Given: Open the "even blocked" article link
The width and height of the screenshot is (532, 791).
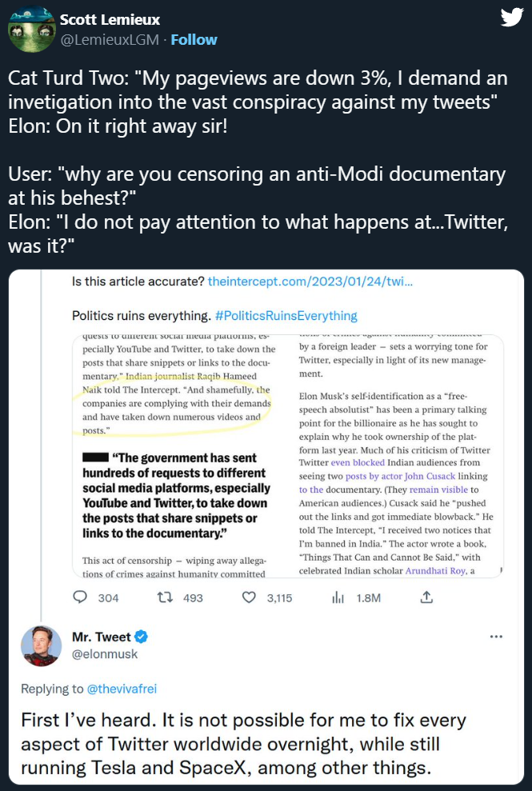Looking at the screenshot, I should coord(358,462).
